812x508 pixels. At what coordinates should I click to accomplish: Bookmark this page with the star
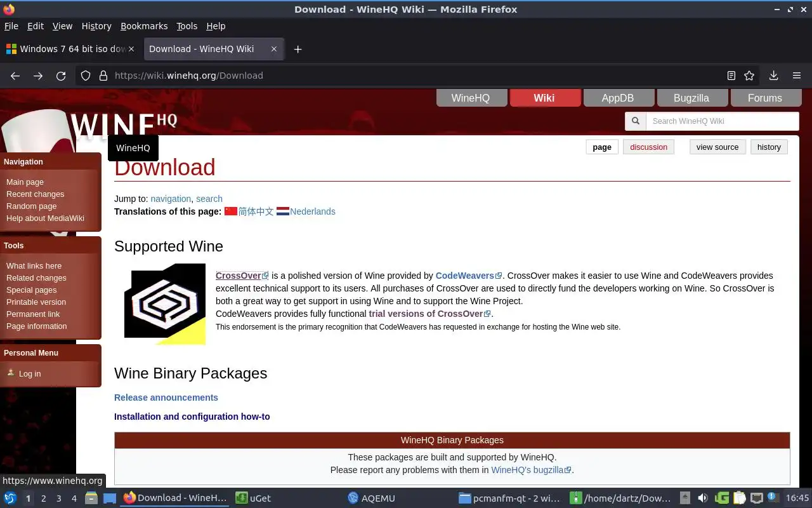[749, 76]
